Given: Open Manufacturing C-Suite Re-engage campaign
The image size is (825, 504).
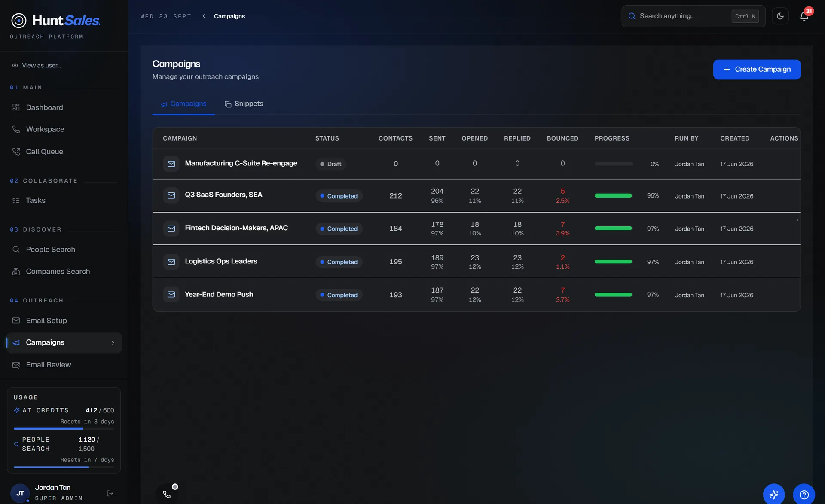Looking at the screenshot, I should point(241,163).
